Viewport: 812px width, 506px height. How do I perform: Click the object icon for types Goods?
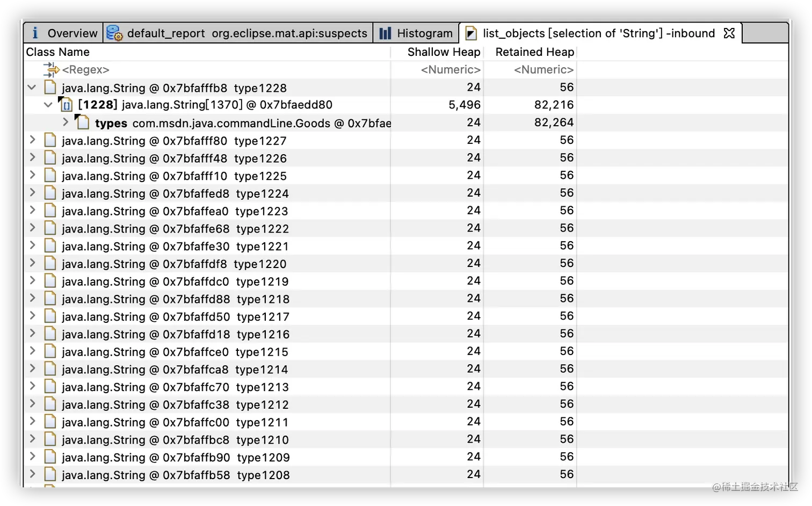82,122
